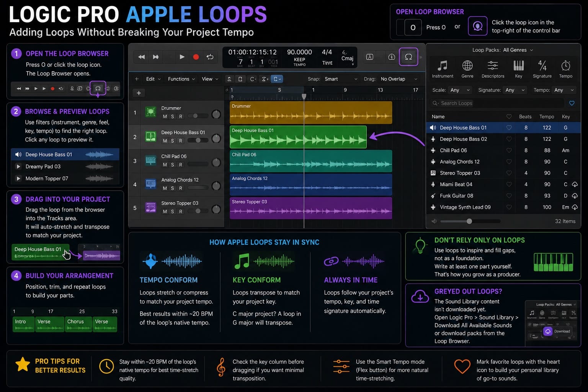
Task: Click the Chill Pad 06 track icon
Action: point(150,160)
